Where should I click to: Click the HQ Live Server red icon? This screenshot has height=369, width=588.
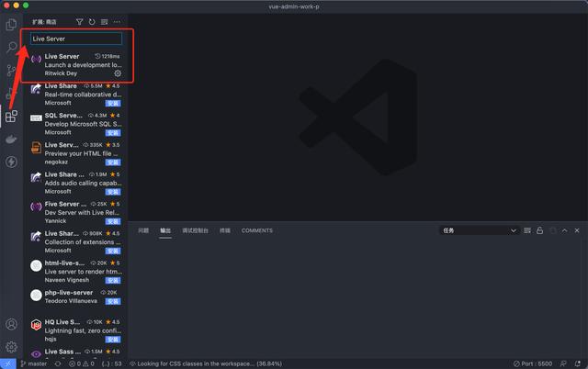point(36,325)
